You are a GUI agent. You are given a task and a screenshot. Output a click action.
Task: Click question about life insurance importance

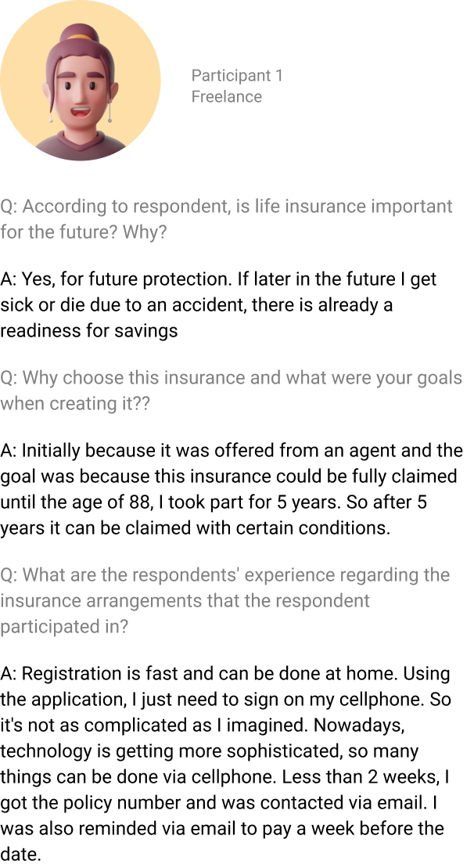coord(226,218)
